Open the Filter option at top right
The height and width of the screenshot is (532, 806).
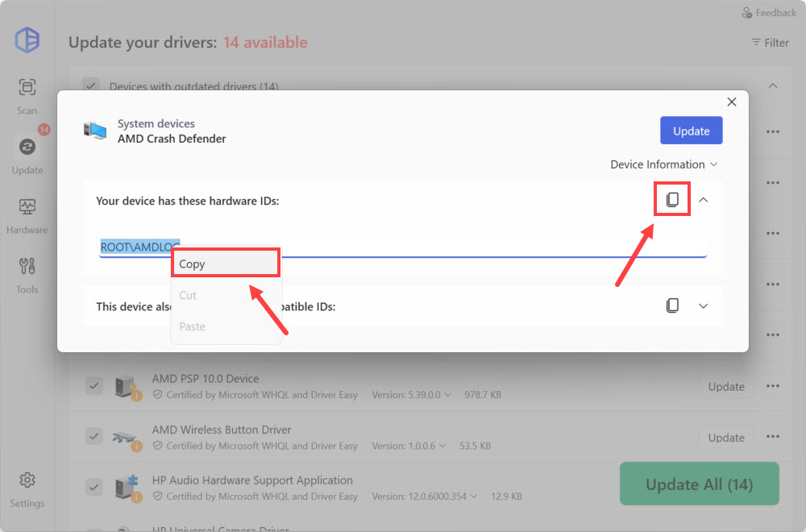[770, 43]
